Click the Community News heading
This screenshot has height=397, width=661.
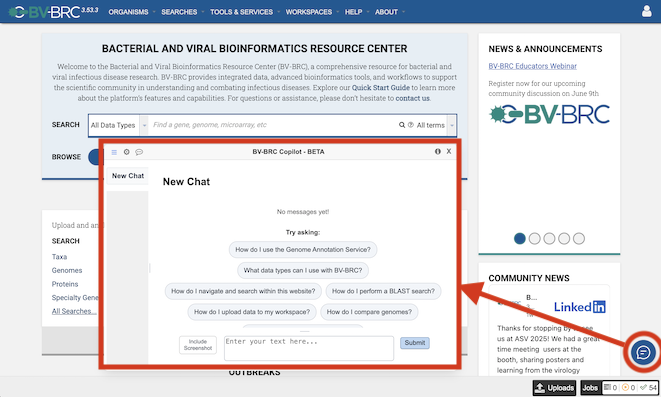pos(529,278)
